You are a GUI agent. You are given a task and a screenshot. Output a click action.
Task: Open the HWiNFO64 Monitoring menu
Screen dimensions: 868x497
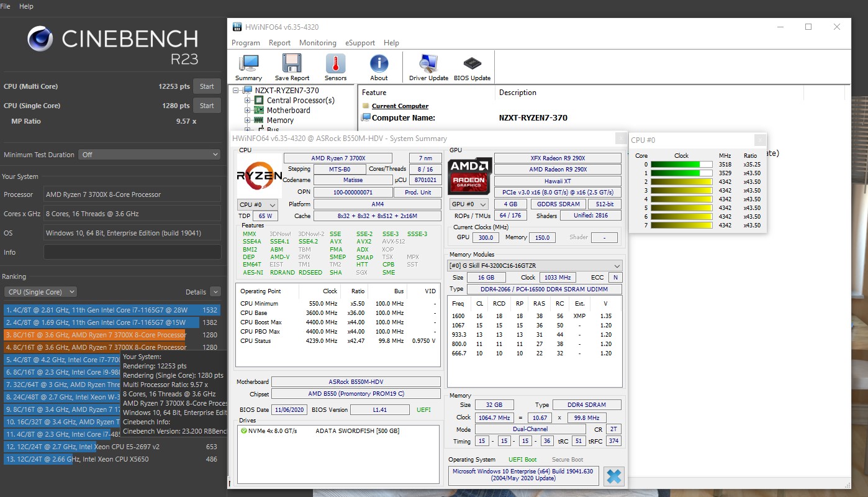(x=318, y=43)
